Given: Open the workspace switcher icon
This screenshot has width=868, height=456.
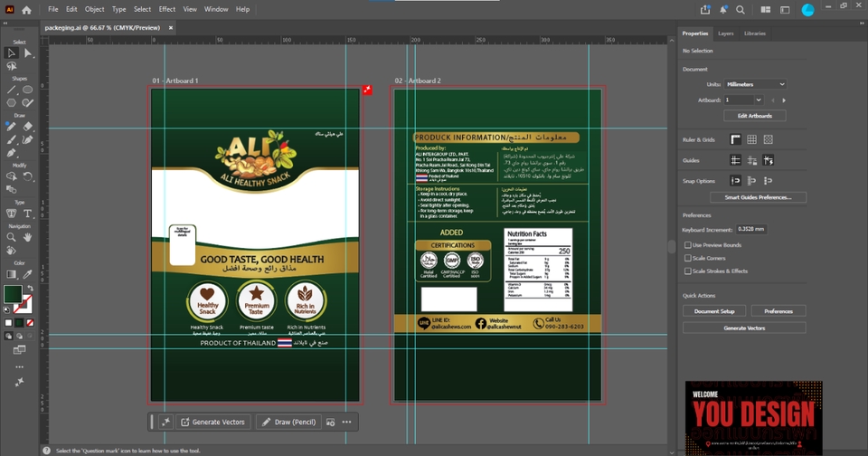Looking at the screenshot, I should [x=785, y=9].
